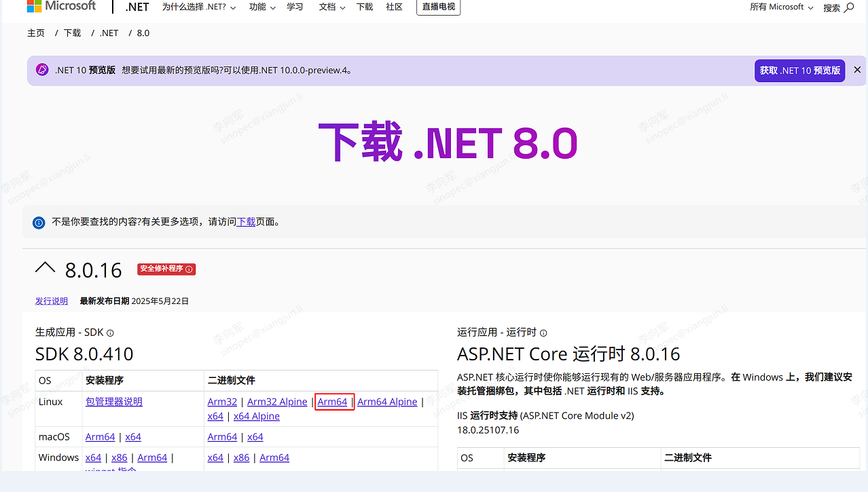Open the 为什么选择 .NET? dropdown
The width and height of the screenshot is (868, 492).
(199, 7)
